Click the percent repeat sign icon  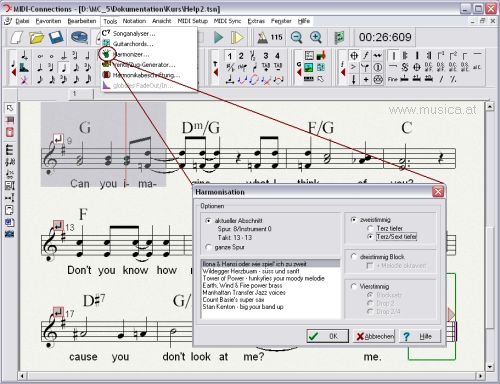[x=453, y=79]
